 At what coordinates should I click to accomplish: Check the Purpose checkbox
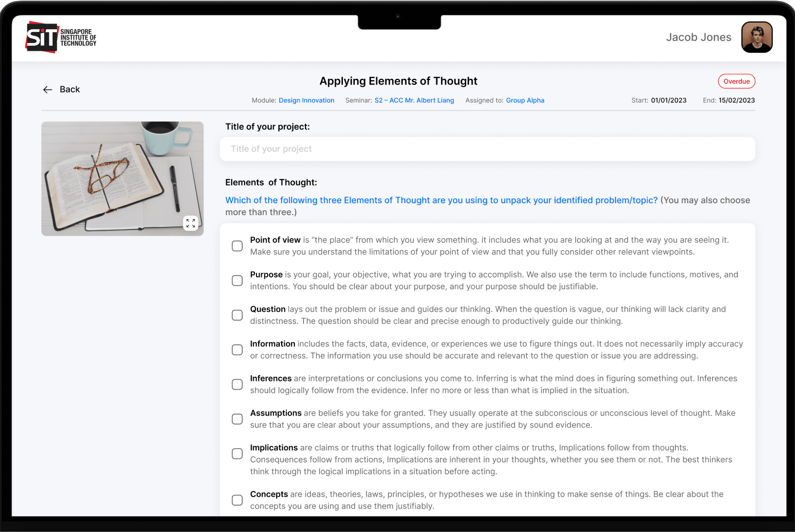tap(237, 280)
